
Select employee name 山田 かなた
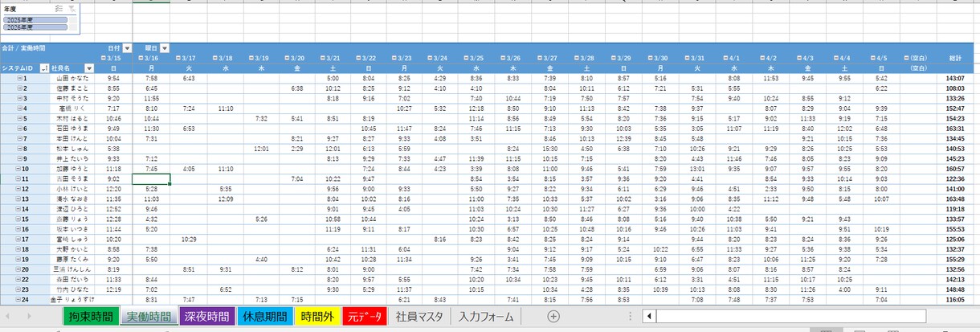tap(72, 79)
